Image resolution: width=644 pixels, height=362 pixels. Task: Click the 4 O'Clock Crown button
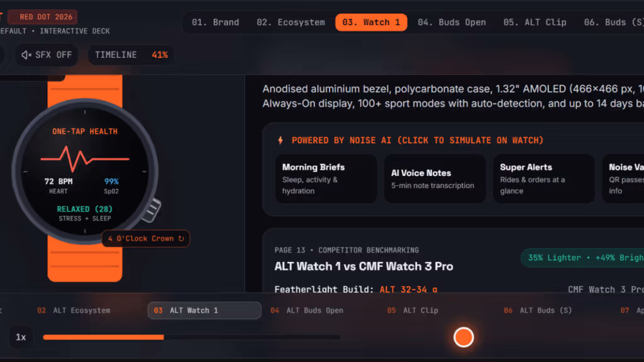(x=146, y=238)
